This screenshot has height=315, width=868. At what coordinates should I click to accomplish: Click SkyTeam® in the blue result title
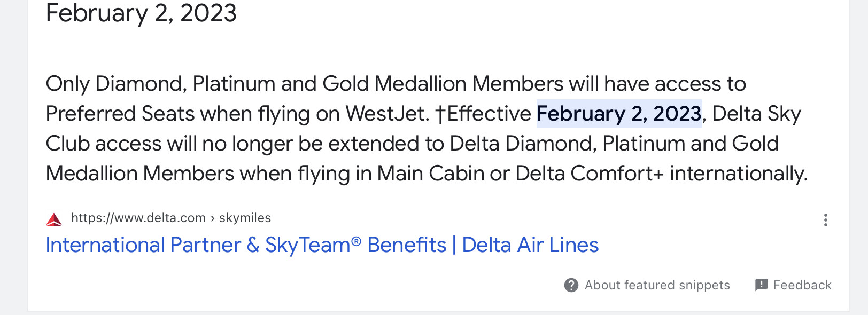pos(313,245)
